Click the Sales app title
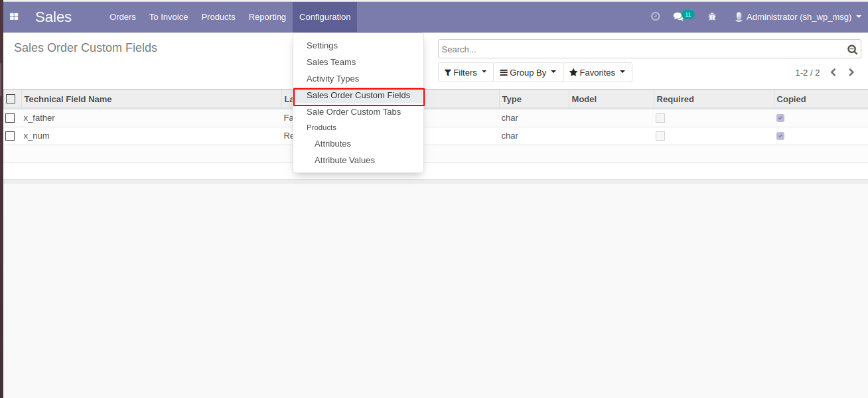This screenshot has width=868, height=398. pos(53,17)
